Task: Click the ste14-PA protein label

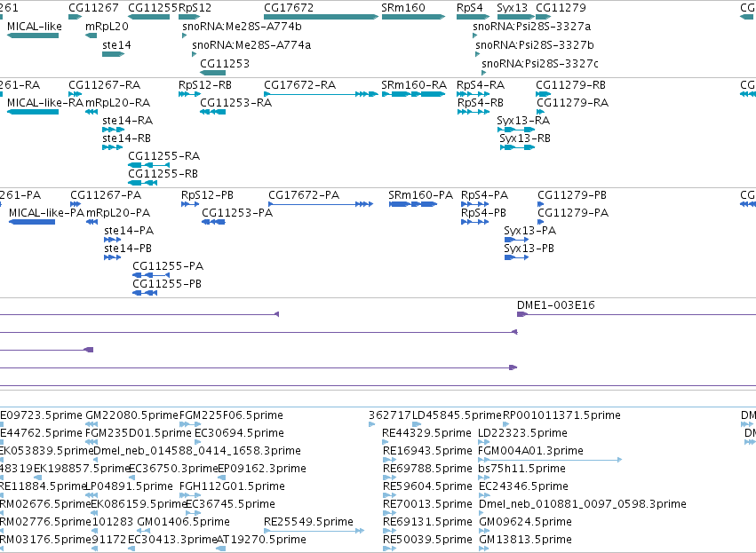Action: [129, 230]
